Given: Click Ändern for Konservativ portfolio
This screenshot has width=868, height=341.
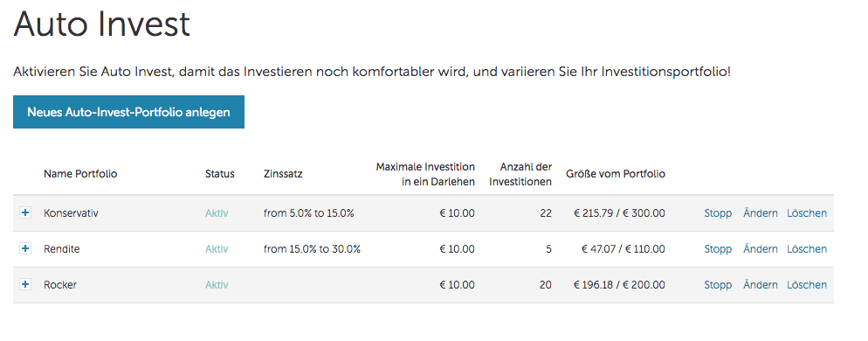Looking at the screenshot, I should 760,213.
